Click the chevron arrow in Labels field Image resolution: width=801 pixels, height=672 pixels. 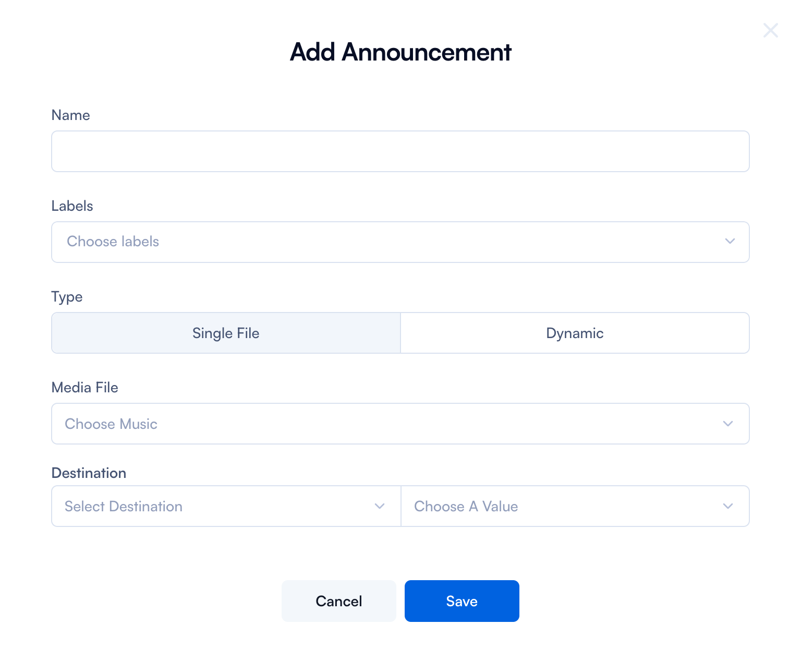pyautogui.click(x=730, y=242)
